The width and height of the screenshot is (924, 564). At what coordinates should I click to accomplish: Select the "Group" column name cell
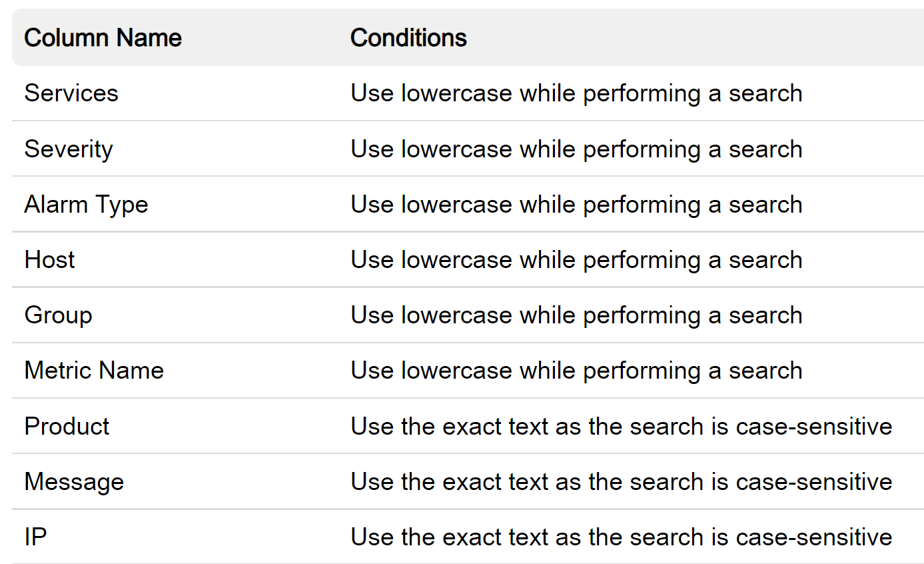[x=58, y=315]
